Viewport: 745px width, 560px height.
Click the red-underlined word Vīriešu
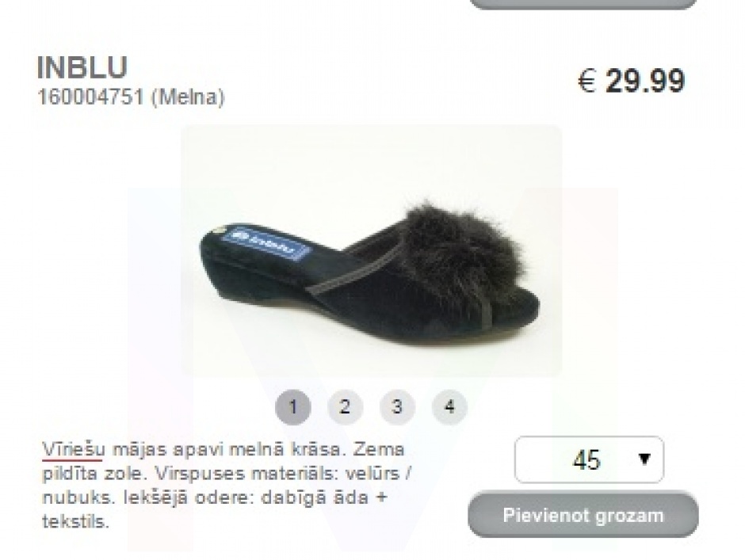[x=73, y=449]
